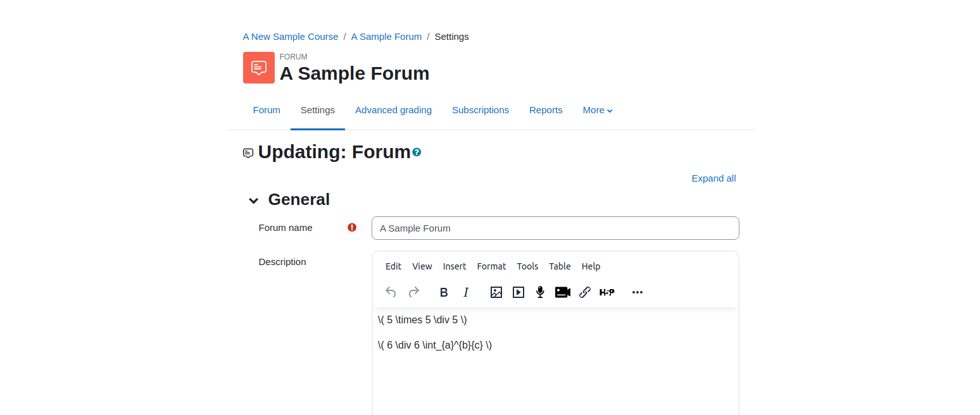This screenshot has width=980, height=415.
Task: Record audio using the microphone icon
Action: (x=540, y=292)
